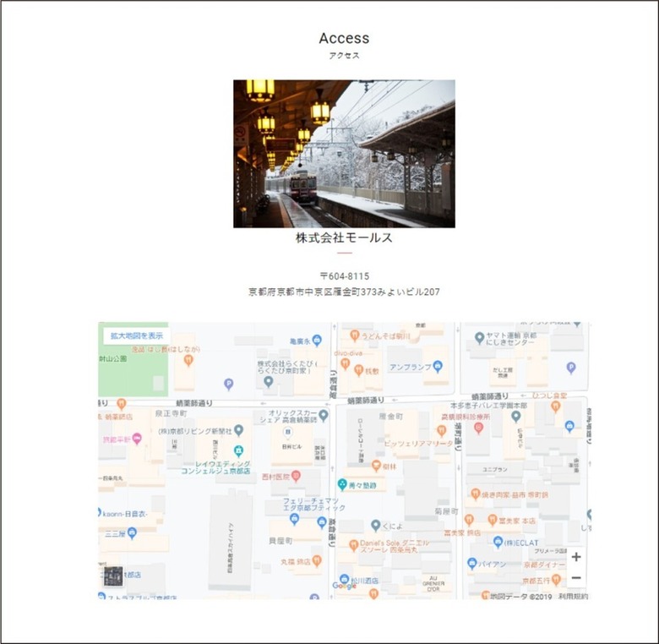Screen dimensions: 659x644
Task: Click the 松川酒店 shop pin
Action: [344, 579]
